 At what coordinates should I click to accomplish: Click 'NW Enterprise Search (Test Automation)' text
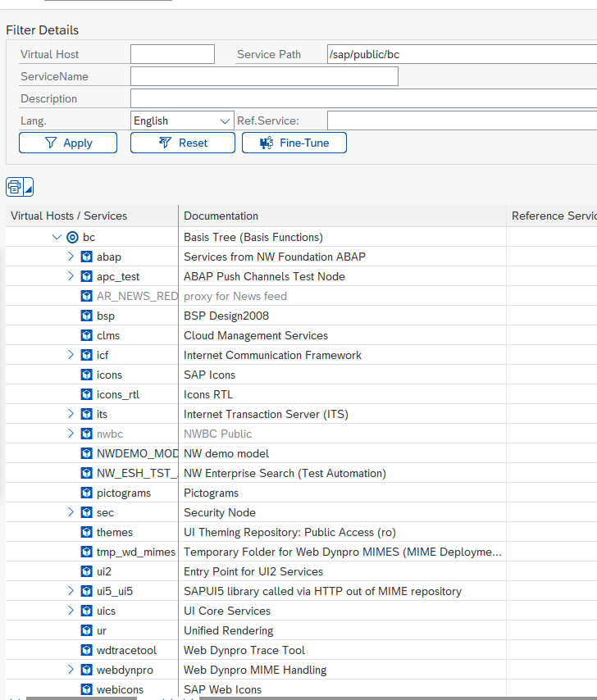pyautogui.click(x=285, y=473)
